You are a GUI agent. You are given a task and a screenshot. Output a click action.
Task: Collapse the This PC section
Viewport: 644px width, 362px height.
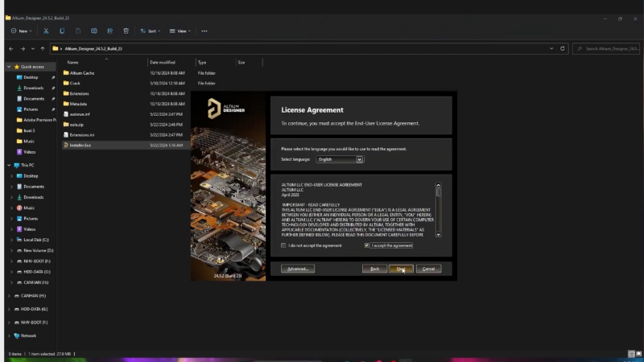(9, 165)
